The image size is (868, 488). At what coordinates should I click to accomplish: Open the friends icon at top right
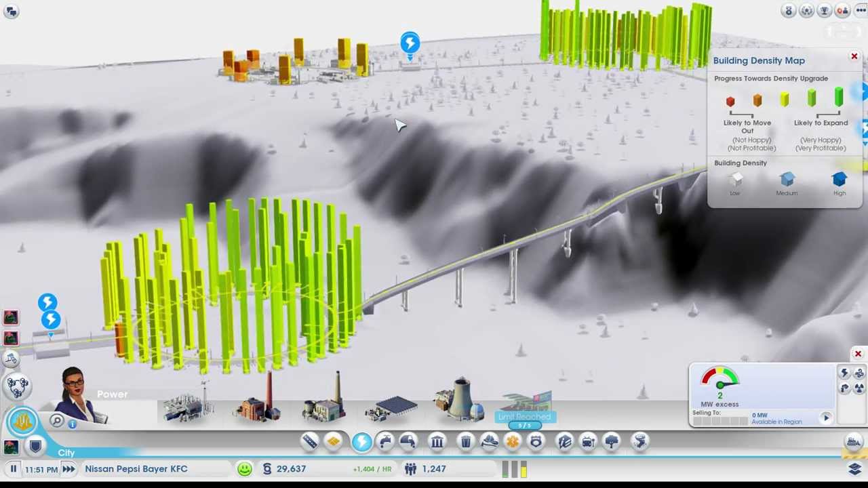842,11
